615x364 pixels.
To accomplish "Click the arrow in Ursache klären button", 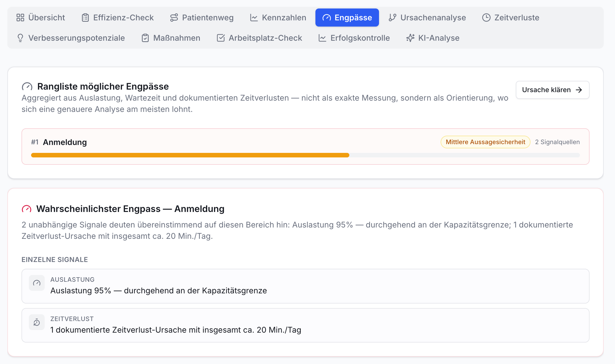I will pyautogui.click(x=579, y=90).
